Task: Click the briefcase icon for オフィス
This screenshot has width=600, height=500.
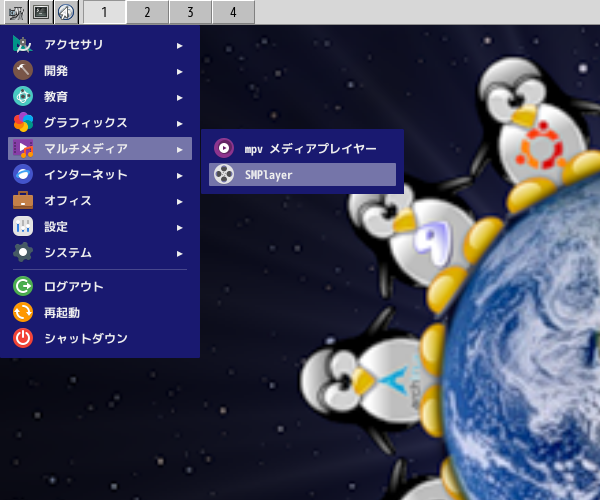Action: (x=23, y=200)
